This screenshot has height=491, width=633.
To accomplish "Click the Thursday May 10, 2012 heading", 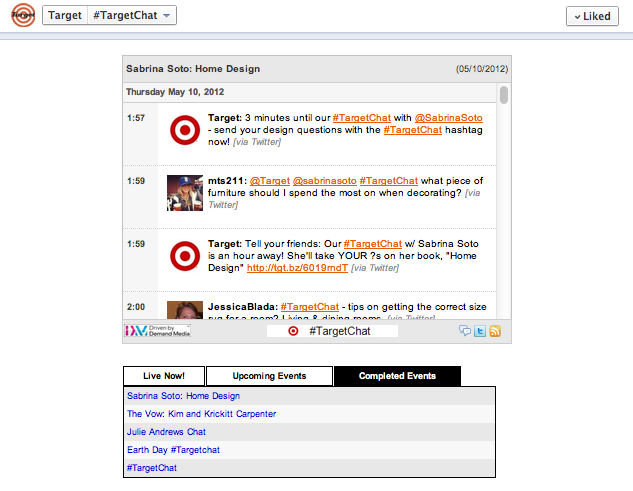I will (175, 92).
